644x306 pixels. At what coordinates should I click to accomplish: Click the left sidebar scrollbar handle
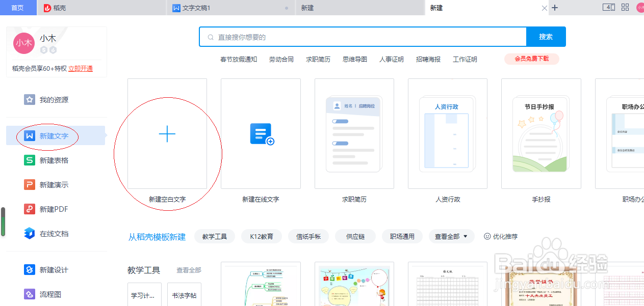(3, 221)
